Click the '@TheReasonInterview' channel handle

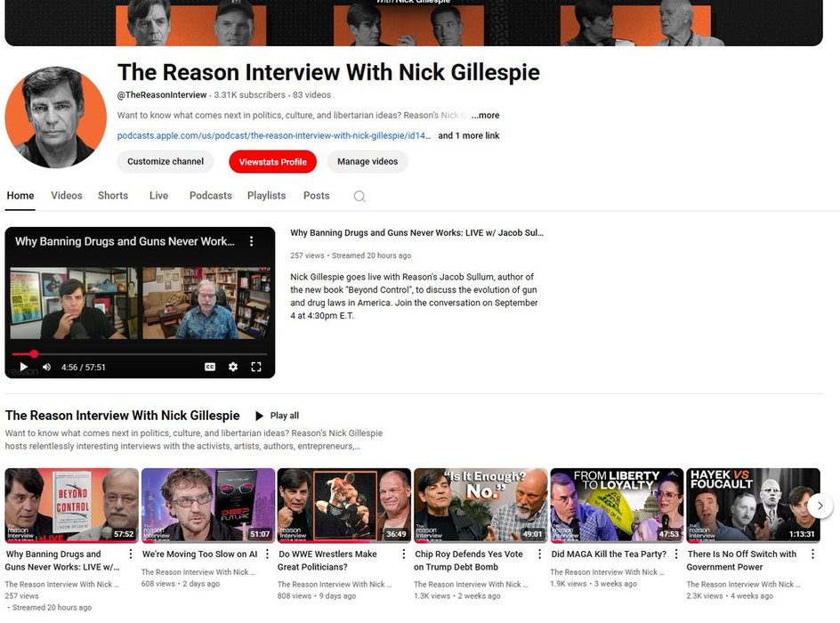point(162,95)
